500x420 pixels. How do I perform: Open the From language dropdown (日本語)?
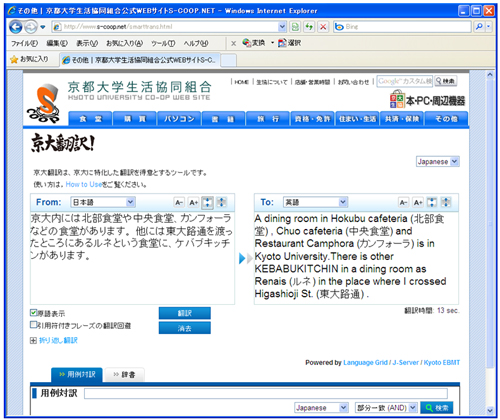103,202
